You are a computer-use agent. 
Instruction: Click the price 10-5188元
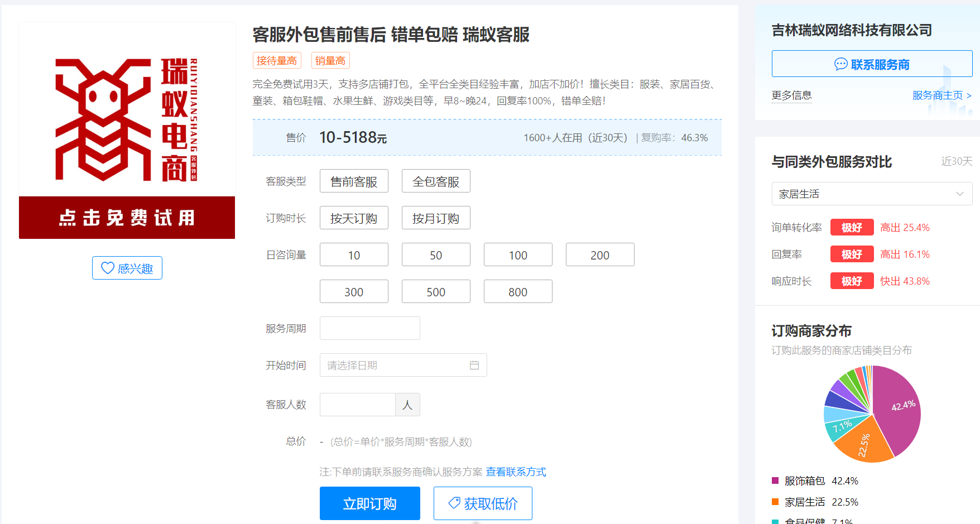(x=353, y=137)
